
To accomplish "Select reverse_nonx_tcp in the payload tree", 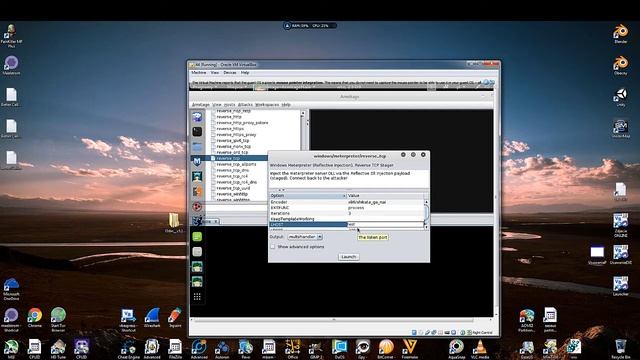I will coord(233,147).
